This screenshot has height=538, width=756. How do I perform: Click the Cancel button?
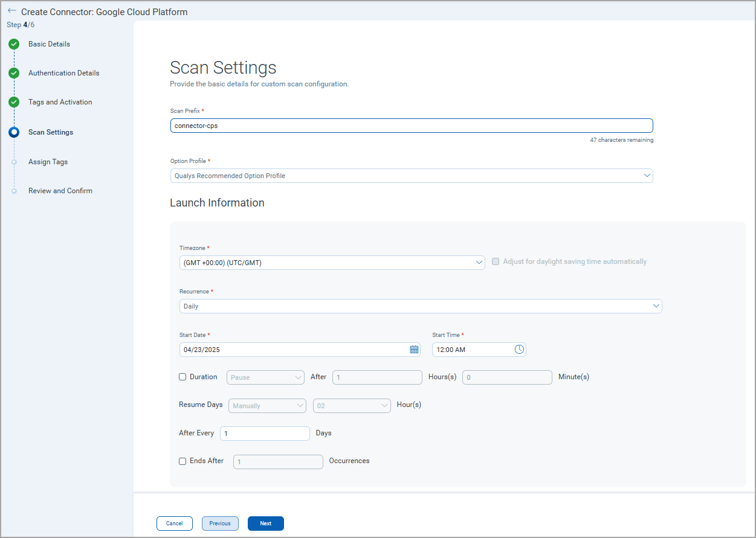(175, 524)
